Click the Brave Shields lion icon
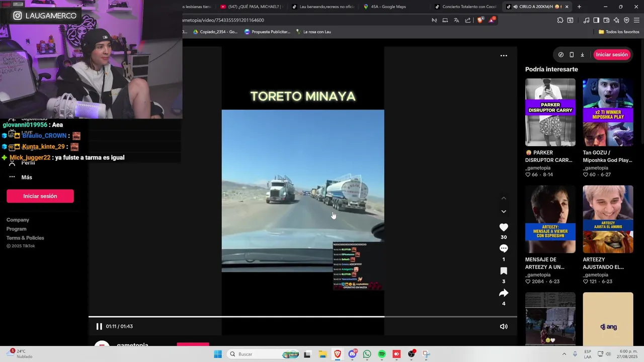 pyautogui.click(x=480, y=20)
